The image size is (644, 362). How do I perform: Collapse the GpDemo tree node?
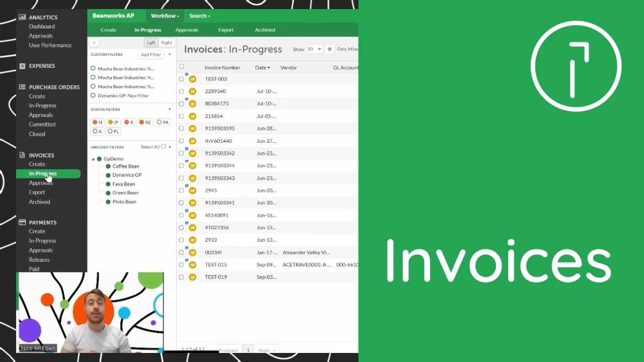[93, 159]
